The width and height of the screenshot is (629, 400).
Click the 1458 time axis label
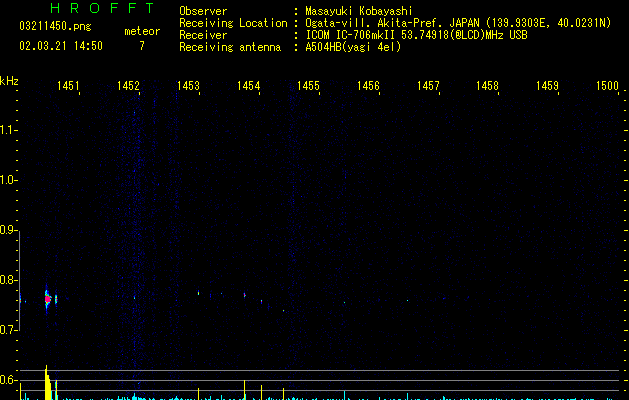[x=487, y=85]
